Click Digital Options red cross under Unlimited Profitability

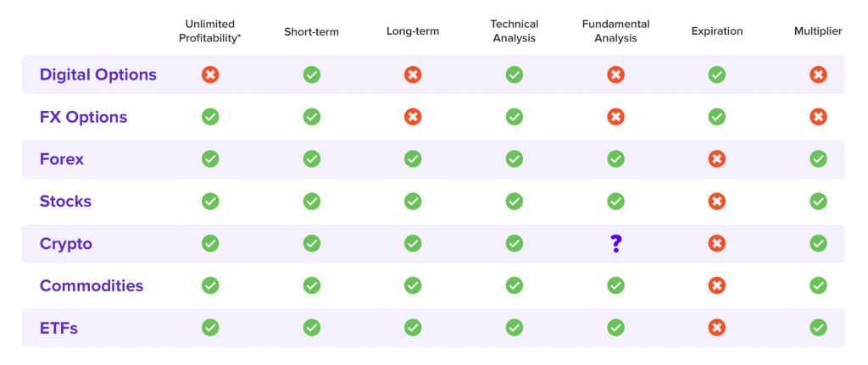210,75
